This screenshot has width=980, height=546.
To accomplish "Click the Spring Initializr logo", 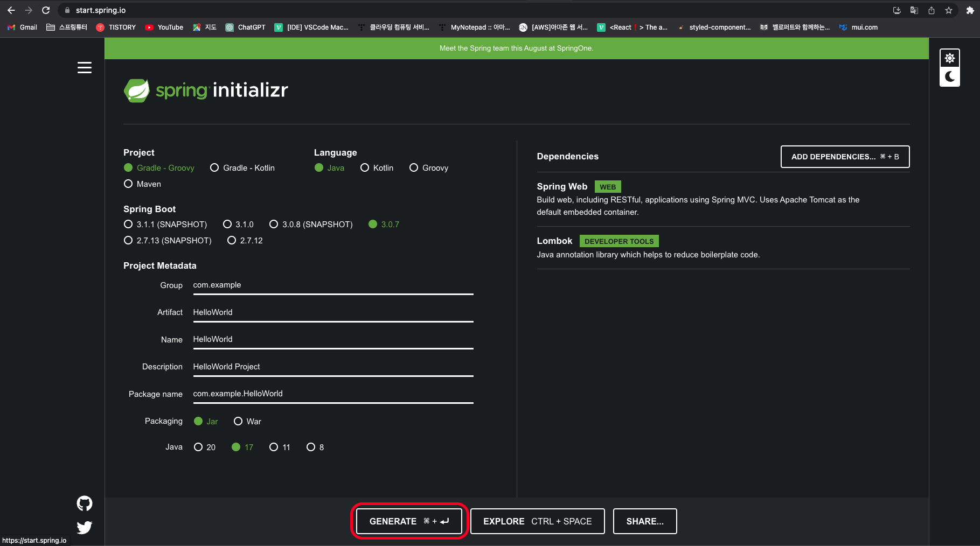I will pos(206,90).
